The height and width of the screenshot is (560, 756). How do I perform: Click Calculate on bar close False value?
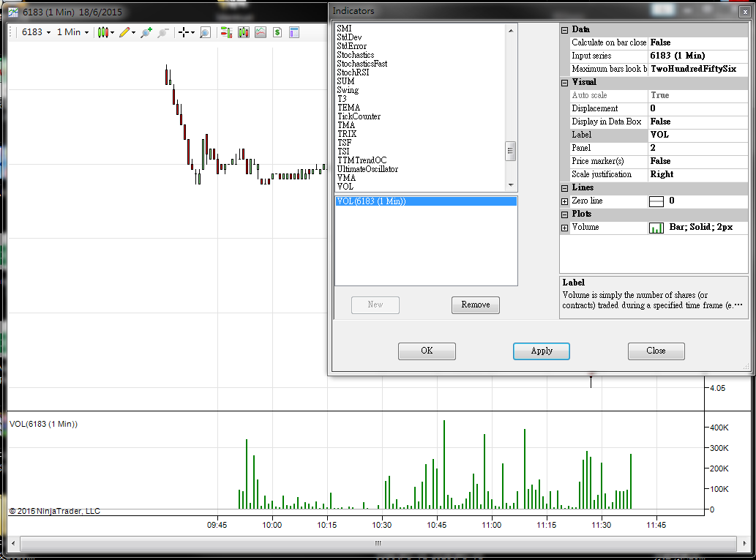point(697,43)
